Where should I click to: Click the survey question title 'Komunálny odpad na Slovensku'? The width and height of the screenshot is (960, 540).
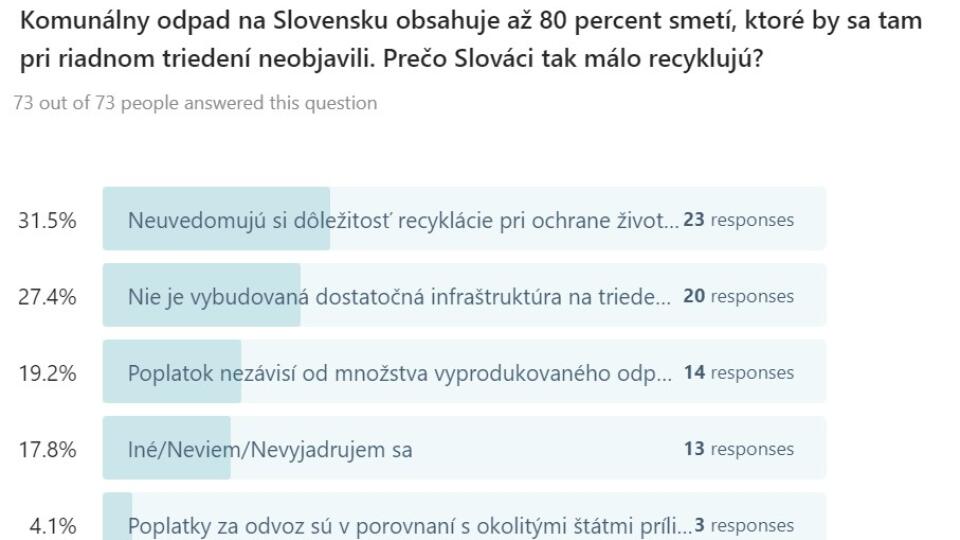(x=471, y=40)
